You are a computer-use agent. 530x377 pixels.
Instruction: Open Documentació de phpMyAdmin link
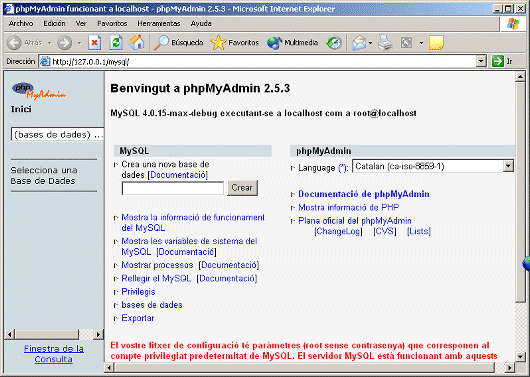364,194
